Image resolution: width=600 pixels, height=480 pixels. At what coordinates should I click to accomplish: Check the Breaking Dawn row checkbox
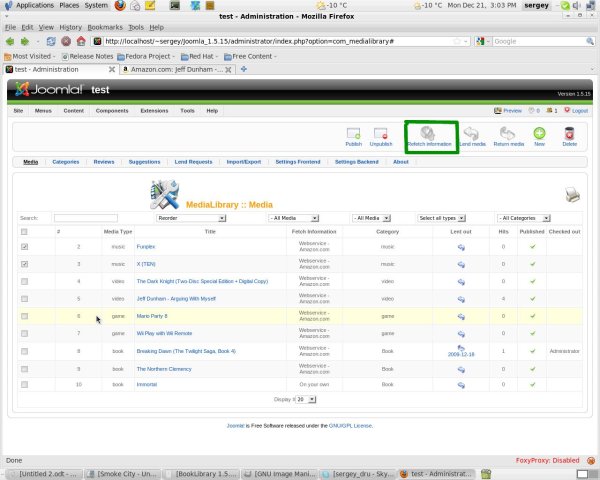pyautogui.click(x=24, y=351)
